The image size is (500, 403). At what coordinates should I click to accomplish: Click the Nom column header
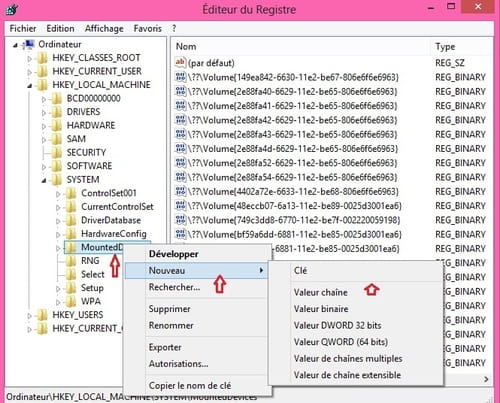click(x=186, y=47)
